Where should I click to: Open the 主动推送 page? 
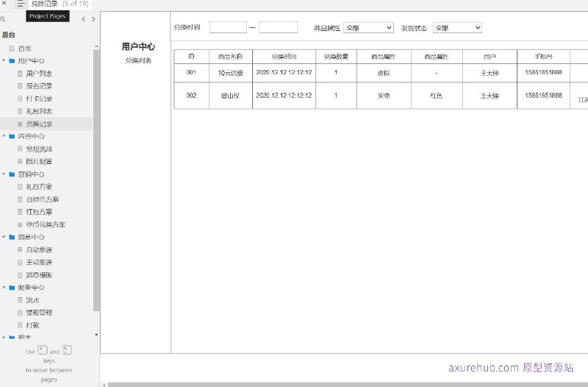pos(39,262)
